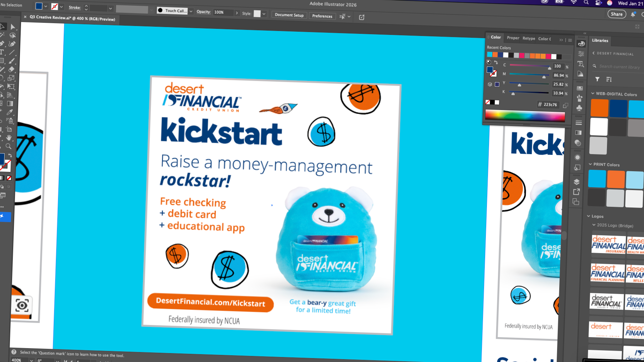Viewport: 644px width, 362px height.
Task: Select the Zoom magnifier tool
Action: (x=9, y=146)
